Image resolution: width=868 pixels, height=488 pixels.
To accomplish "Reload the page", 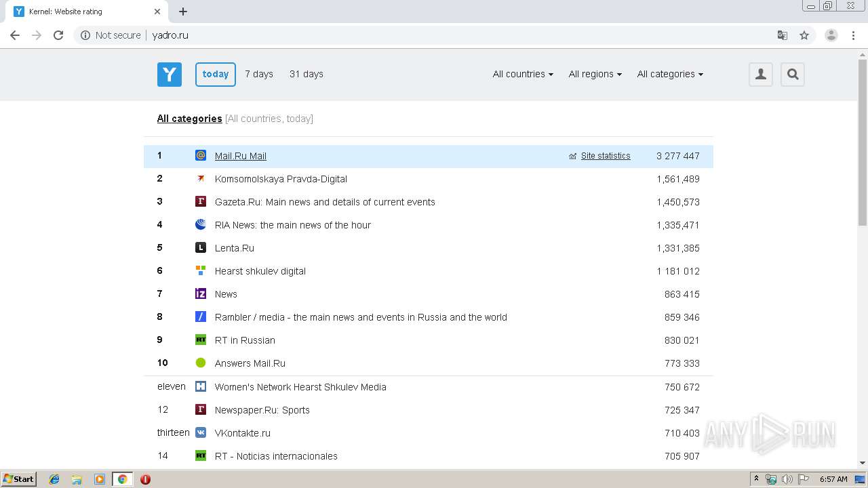I will (x=58, y=35).
